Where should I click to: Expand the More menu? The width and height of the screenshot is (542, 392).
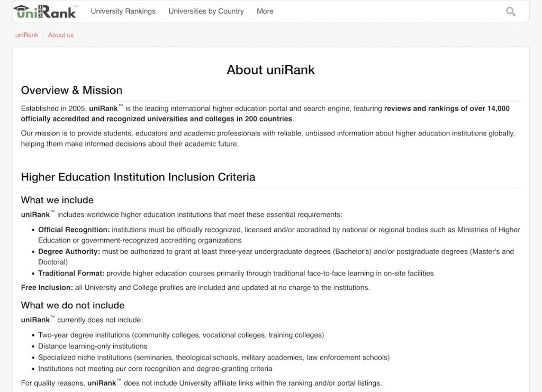tap(265, 11)
